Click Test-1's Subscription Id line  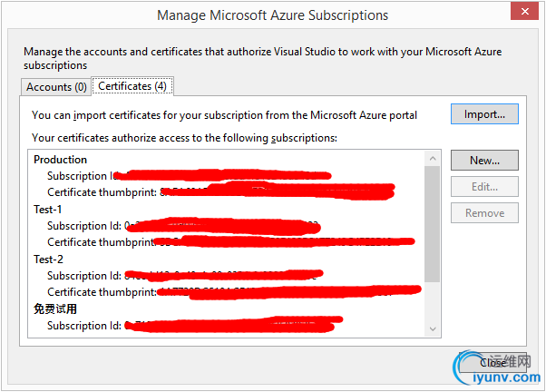[x=184, y=226]
